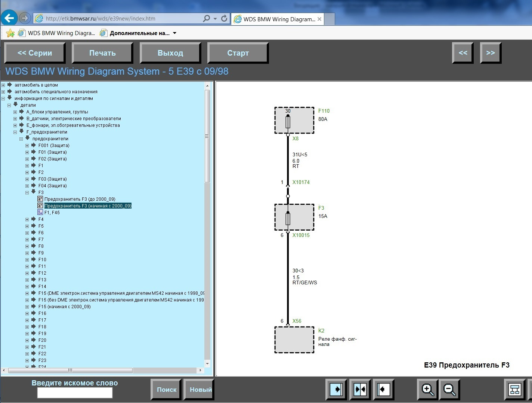Click the diagram overview layout icon
This screenshot has width=532, height=403.
pyautogui.click(x=515, y=390)
